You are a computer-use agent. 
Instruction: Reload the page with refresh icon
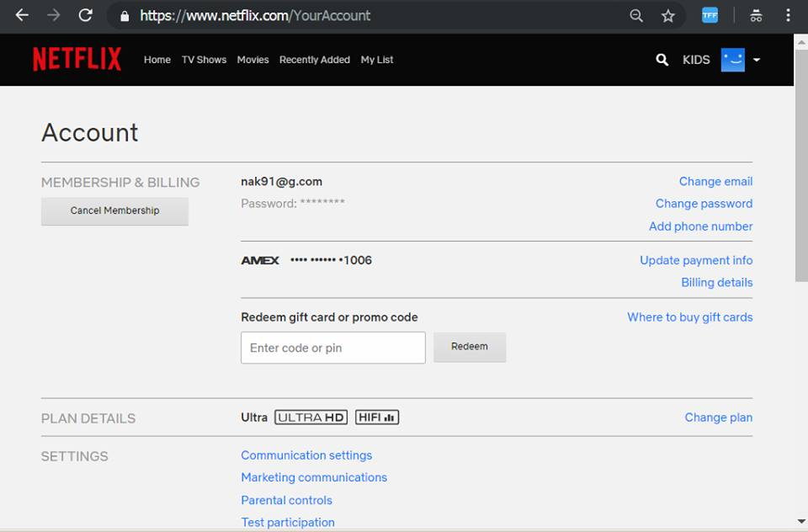pos(86,15)
